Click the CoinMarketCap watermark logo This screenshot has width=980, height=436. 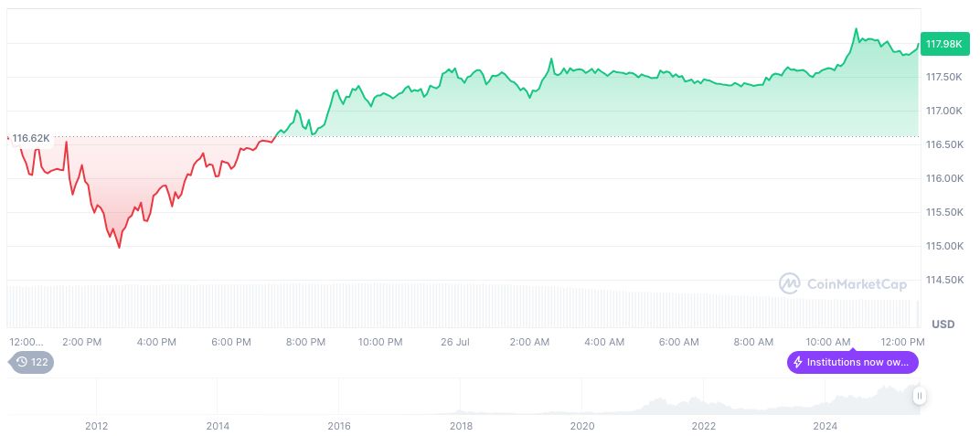pos(790,284)
